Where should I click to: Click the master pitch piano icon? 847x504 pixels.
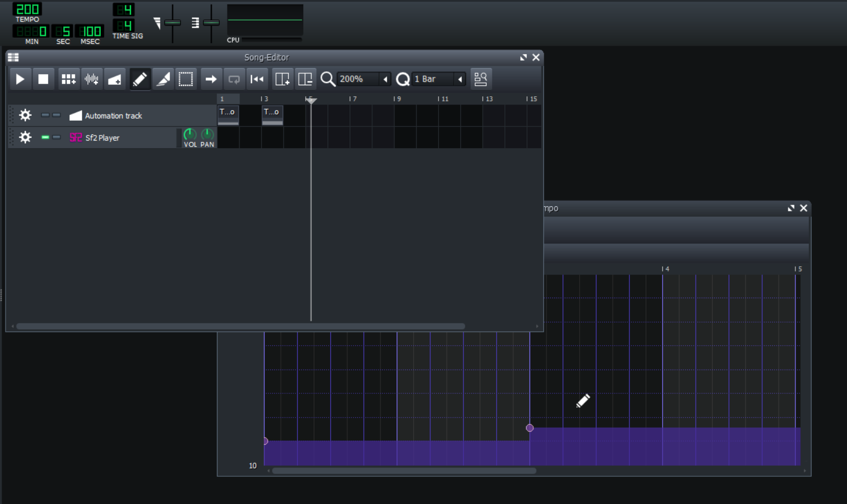[x=195, y=23]
